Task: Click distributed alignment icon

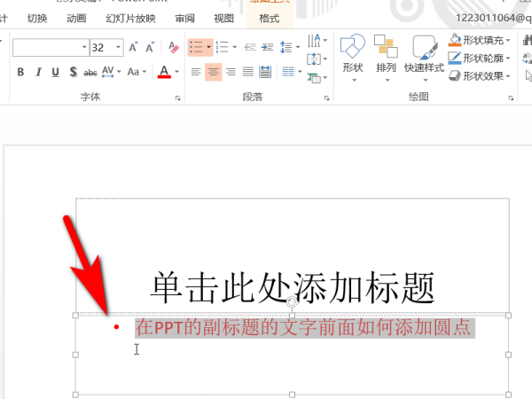Action: click(265, 72)
